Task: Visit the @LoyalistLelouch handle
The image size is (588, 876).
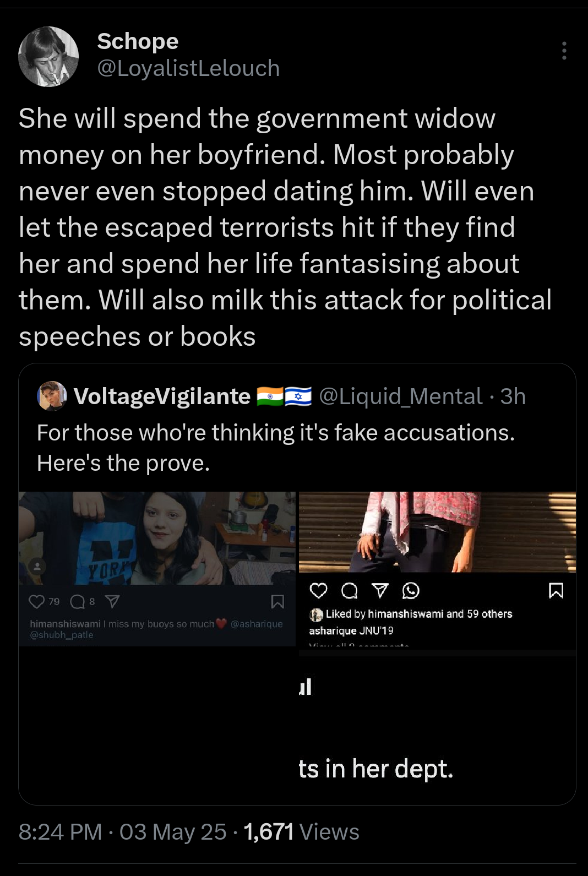Action: pyautogui.click(x=188, y=68)
